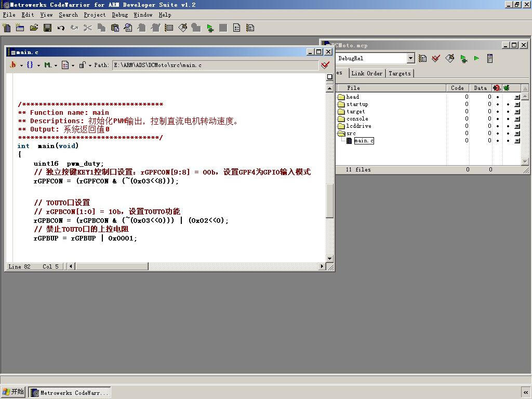532x399 pixels.
Task: Switch to the Targets tab
Action: pos(400,73)
